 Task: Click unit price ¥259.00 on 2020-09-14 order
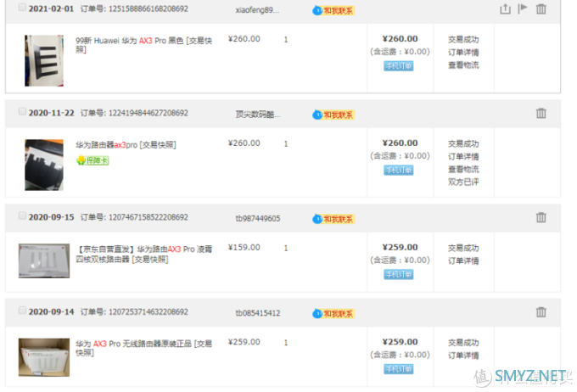(x=244, y=342)
